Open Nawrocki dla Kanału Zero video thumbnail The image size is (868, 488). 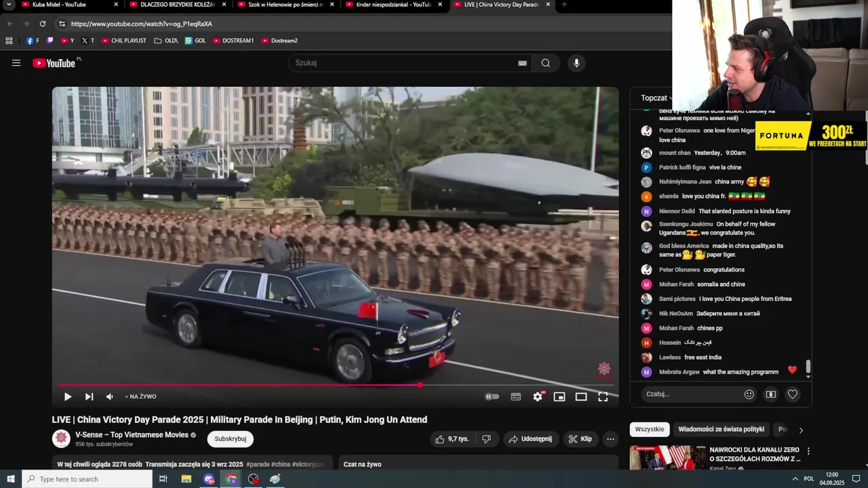(x=668, y=457)
